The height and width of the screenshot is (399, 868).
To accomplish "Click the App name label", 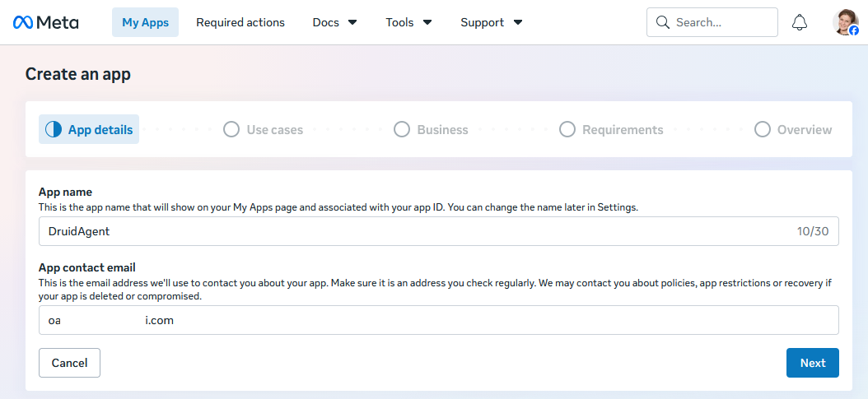I will pyautogui.click(x=65, y=192).
